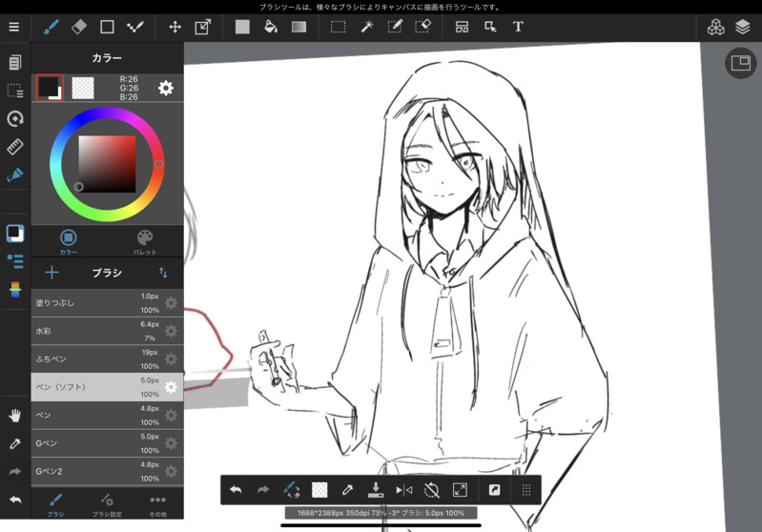The height and width of the screenshot is (532, 762).
Task: Select the Text tool
Action: (x=518, y=27)
